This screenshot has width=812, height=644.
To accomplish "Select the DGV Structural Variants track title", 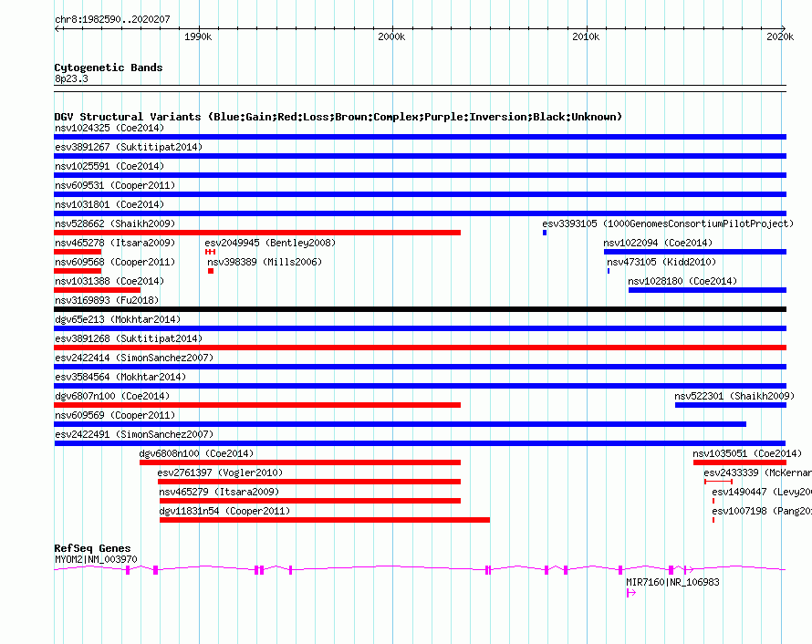I will [x=338, y=117].
